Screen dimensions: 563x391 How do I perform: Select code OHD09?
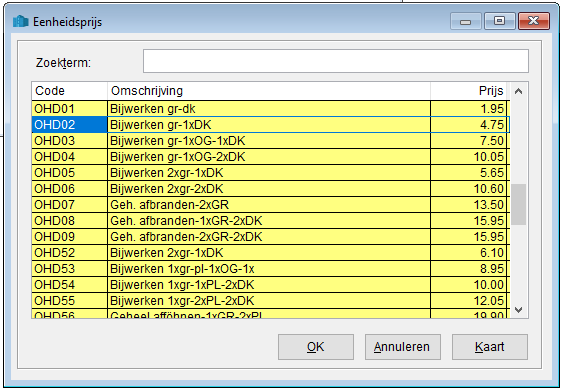70,237
